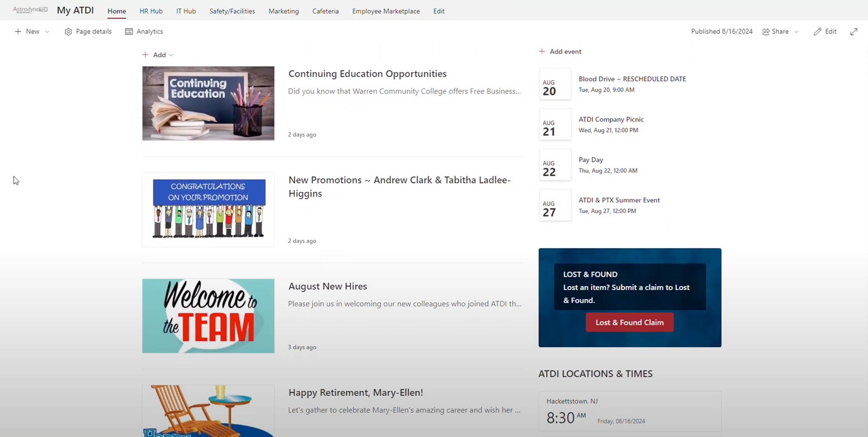
Task: Expand the Share dropdown chevron
Action: 796,32
